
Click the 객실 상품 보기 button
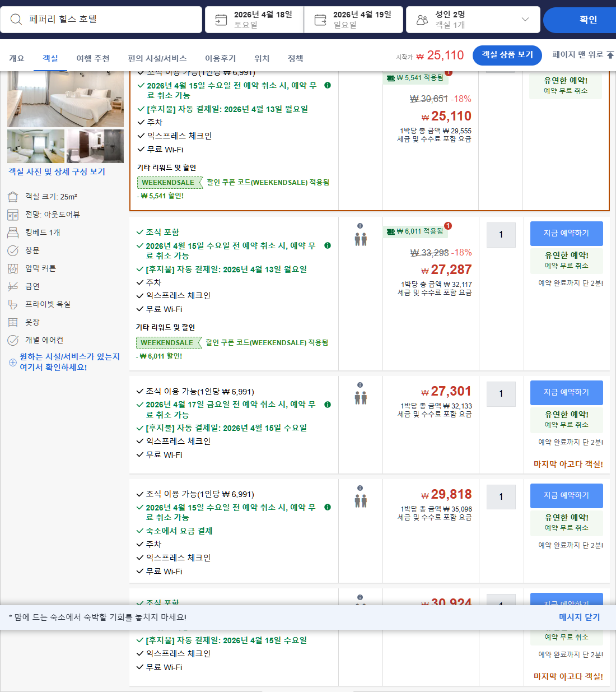tap(507, 55)
